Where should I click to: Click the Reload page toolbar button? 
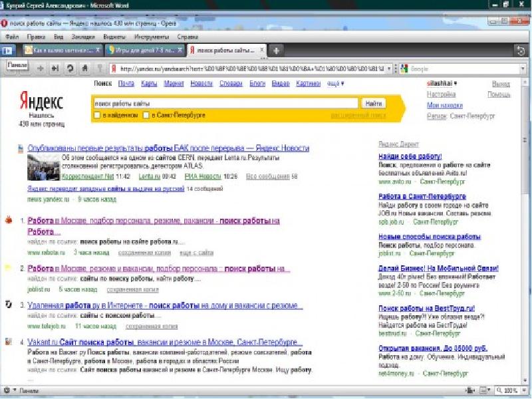pos(69,68)
